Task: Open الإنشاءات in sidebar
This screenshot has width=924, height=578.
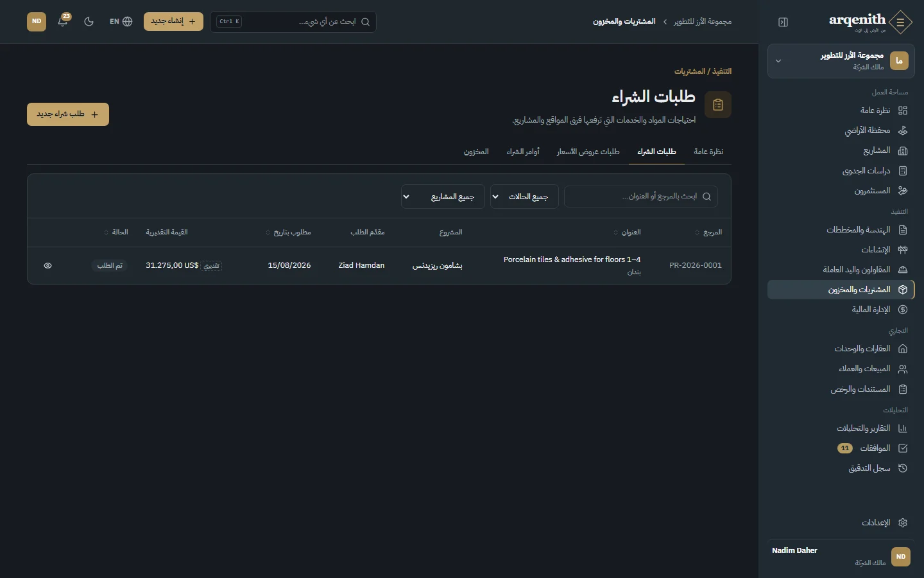Action: tap(841, 250)
